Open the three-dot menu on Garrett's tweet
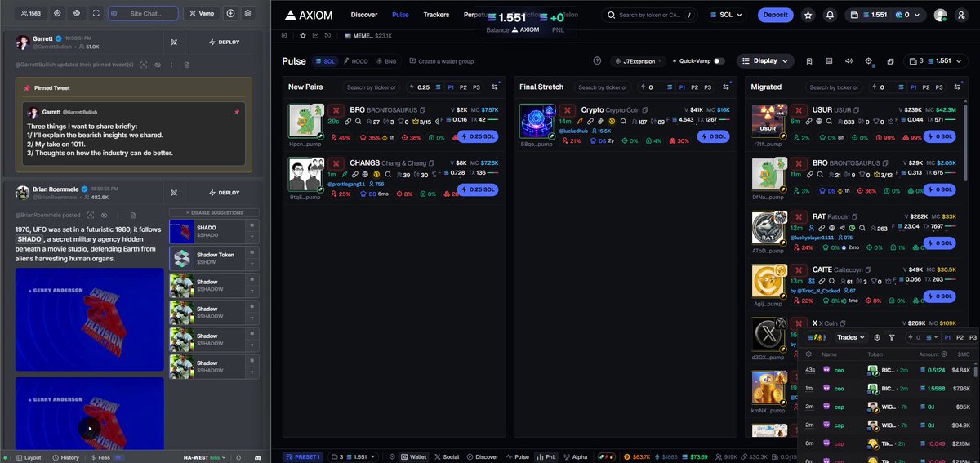The width and height of the screenshot is (980, 463). 171,64
